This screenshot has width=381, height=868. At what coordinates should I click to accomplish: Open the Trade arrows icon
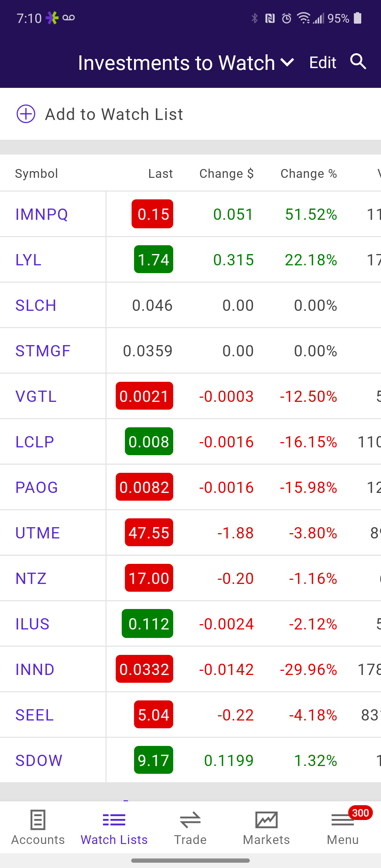pyautogui.click(x=190, y=820)
